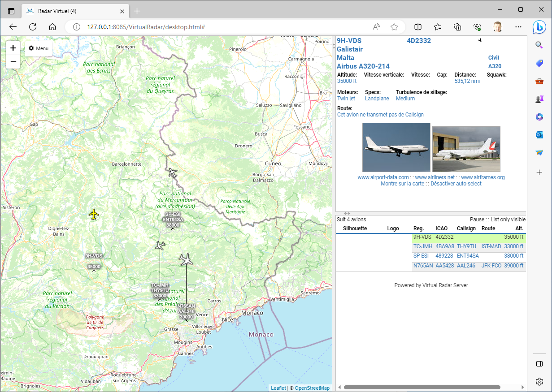Screen dimensions: 552x392
Task: Open the Leaflet attribution link
Action: [278, 388]
